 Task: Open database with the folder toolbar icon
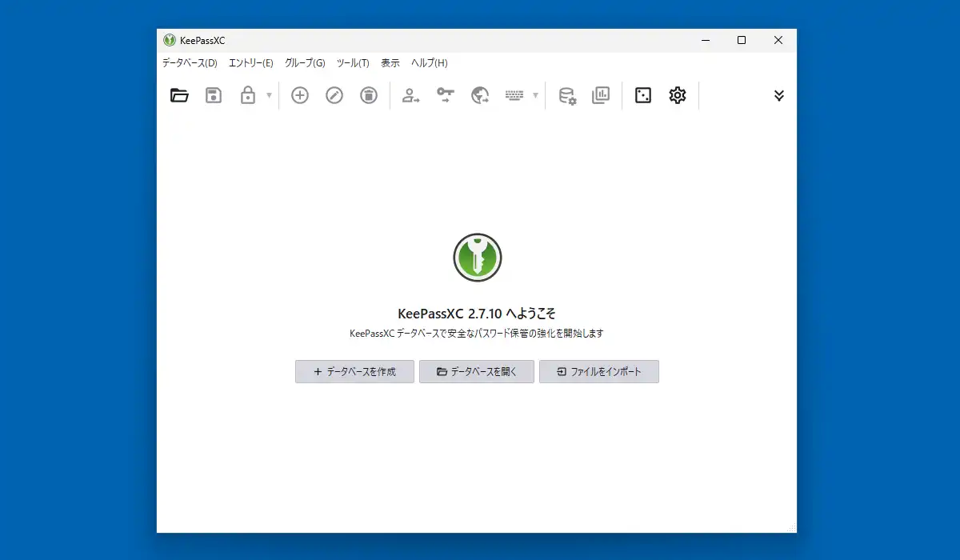pyautogui.click(x=179, y=96)
